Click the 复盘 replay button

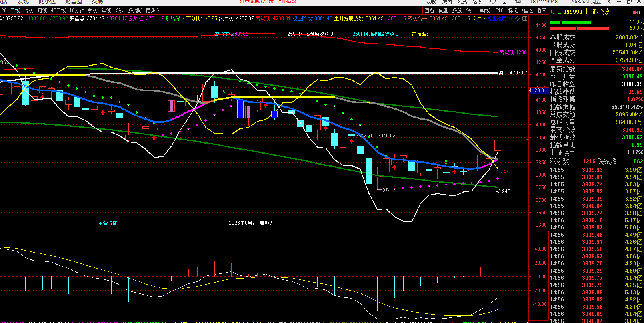pyautogui.click(x=443, y=10)
